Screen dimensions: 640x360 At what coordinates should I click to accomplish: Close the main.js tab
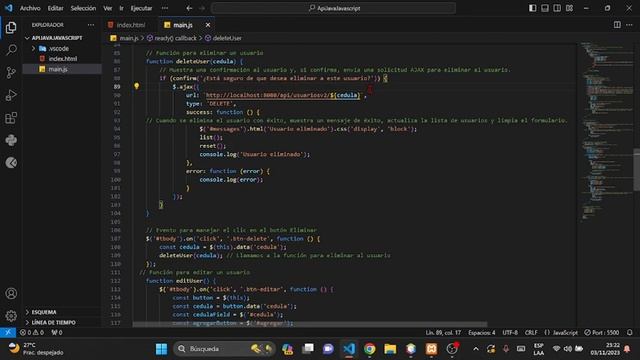[x=208, y=25]
